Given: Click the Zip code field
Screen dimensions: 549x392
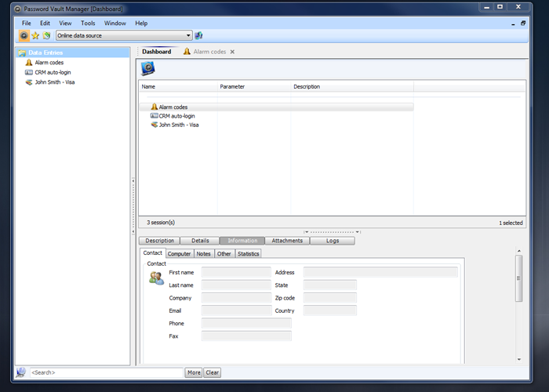Looking at the screenshot, I should point(330,298).
